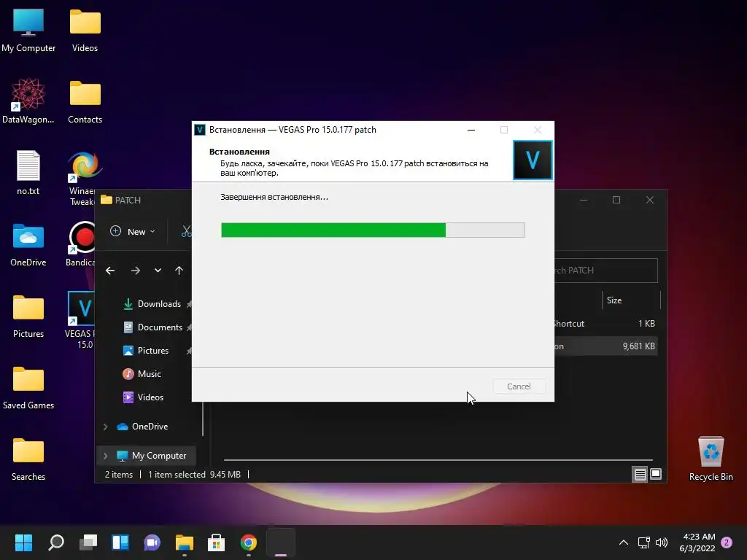Go forward in PATCH explorer window
The width and height of the screenshot is (747, 560).
coord(136,271)
